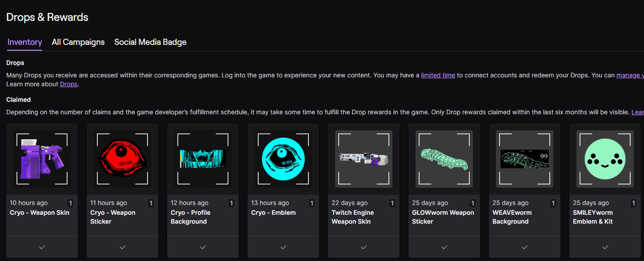Click checkmark under Cryo Weapon Skin
This screenshot has height=261, width=644.
42,247
